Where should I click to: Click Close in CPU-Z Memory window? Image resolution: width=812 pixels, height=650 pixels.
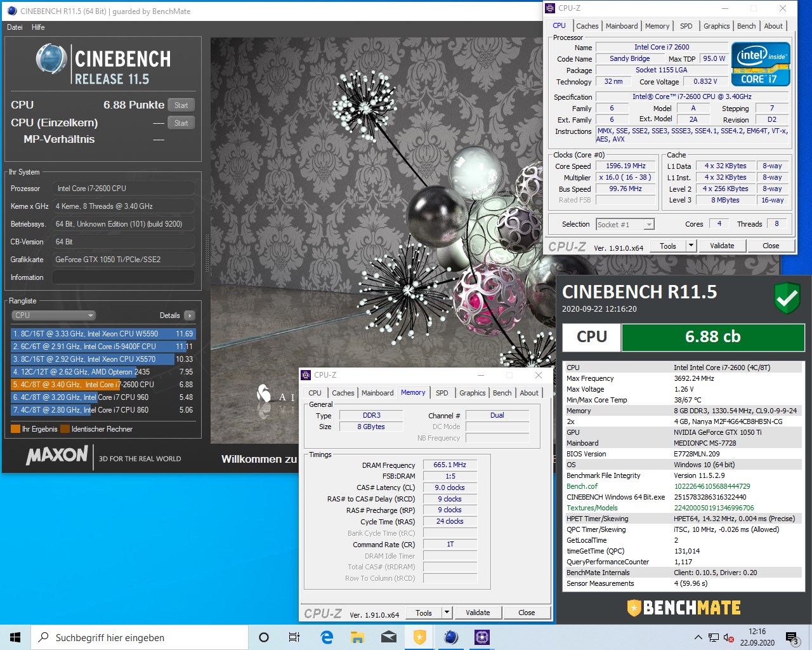pos(527,613)
